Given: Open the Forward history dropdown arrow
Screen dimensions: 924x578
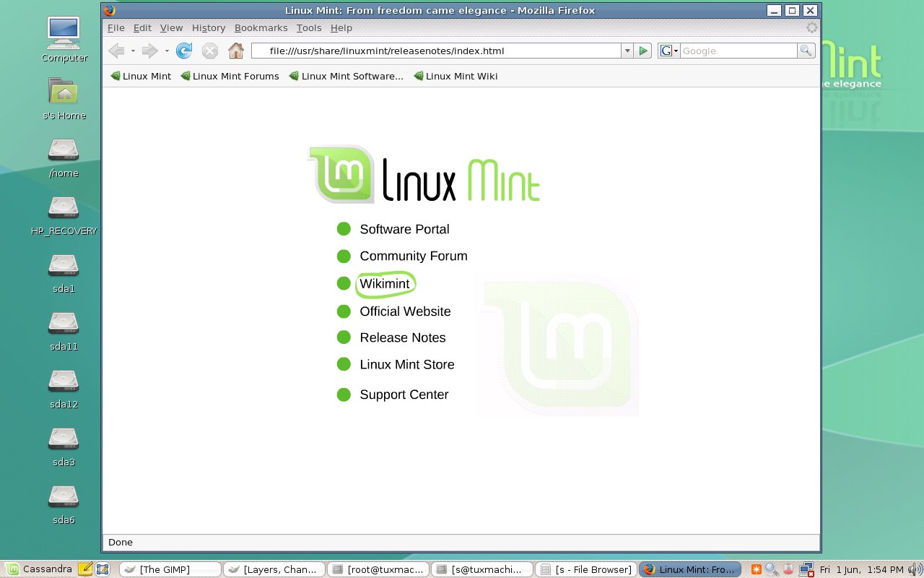Looking at the screenshot, I should tap(167, 51).
